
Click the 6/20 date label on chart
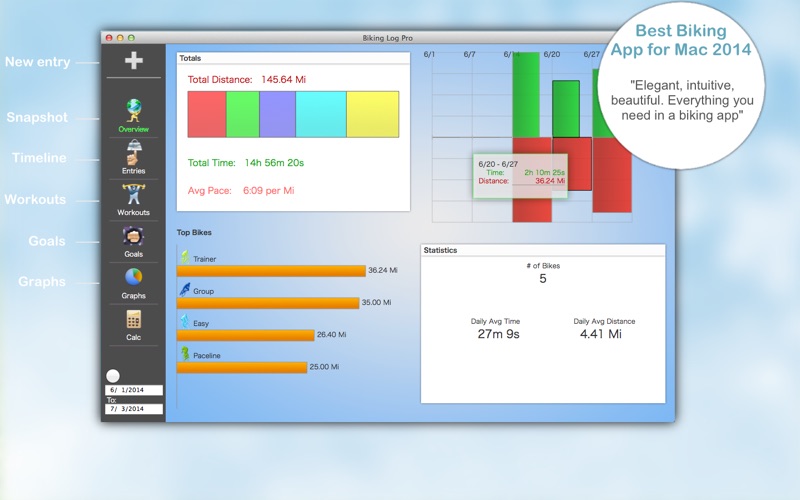[x=552, y=54]
